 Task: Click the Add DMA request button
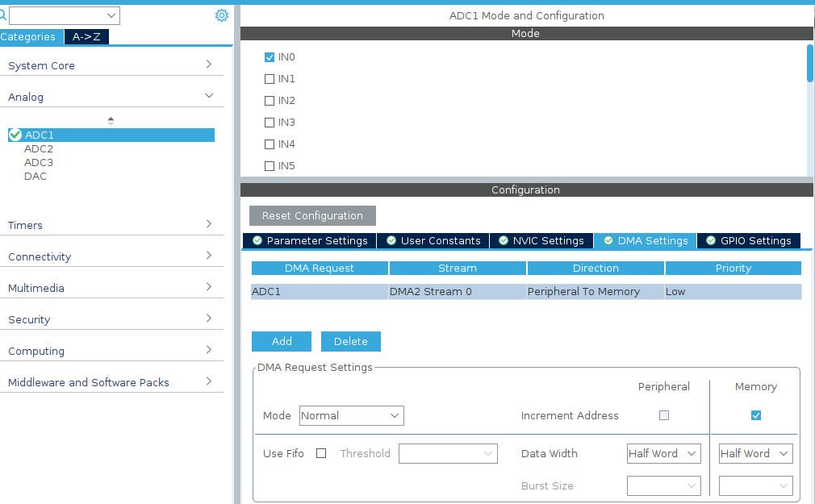coord(282,341)
